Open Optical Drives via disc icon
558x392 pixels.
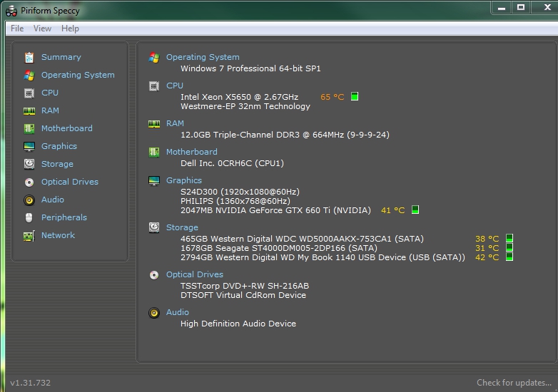point(29,182)
